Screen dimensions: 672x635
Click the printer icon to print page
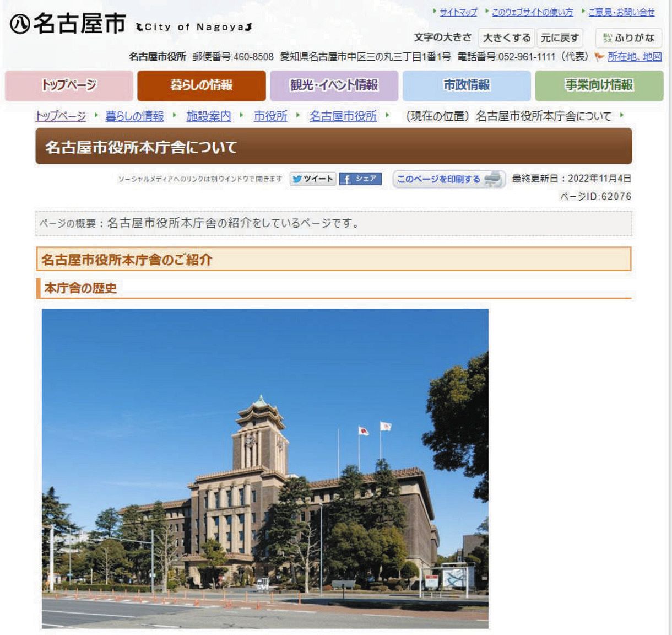(x=494, y=179)
